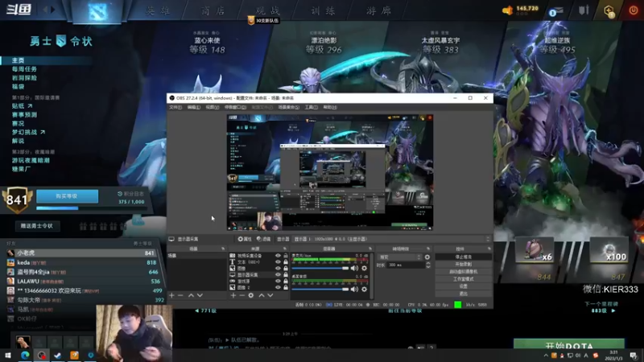The height and width of the screenshot is (362, 644).
Task: Toggle visibility of video capture device source
Action: point(278,256)
